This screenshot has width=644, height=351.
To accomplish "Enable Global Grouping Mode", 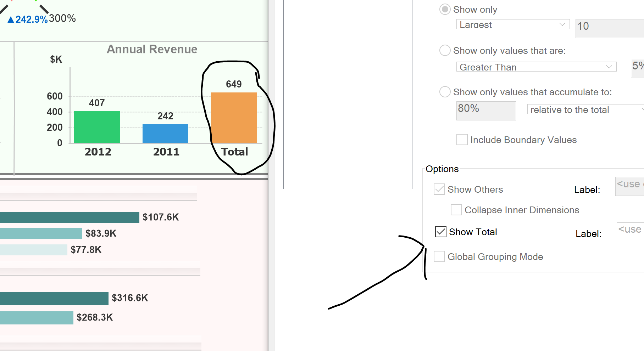I will pos(439,257).
